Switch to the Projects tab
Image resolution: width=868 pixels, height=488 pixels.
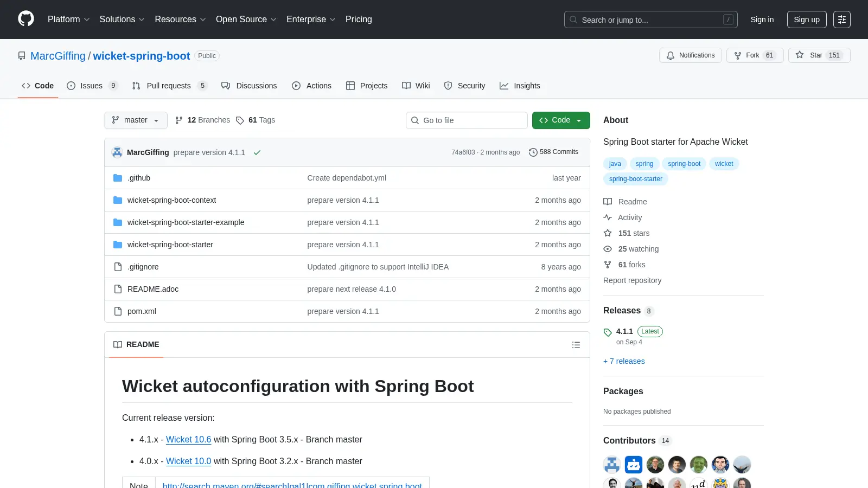coord(367,86)
